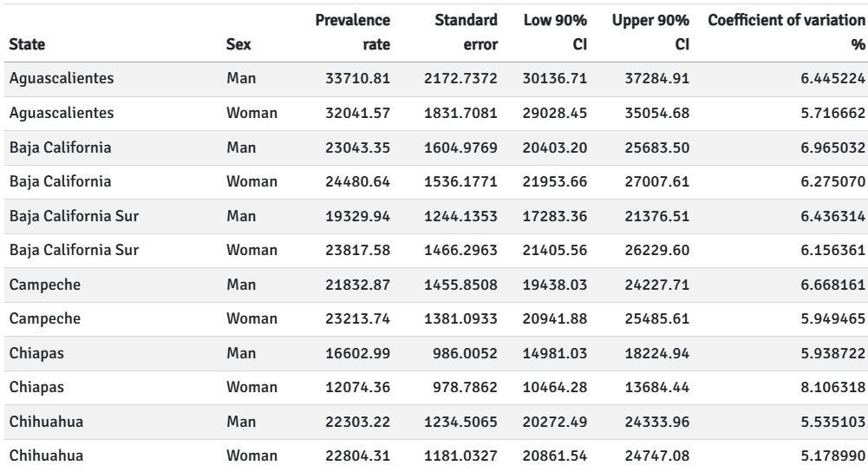Click Baja California Sur Man row state
This screenshot has width=868, height=472.
(74, 216)
